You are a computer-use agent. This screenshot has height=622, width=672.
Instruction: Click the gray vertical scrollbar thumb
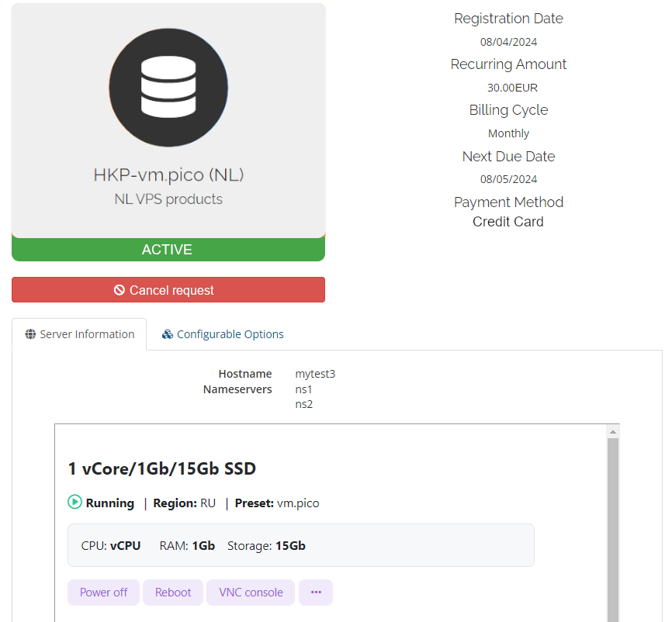pyautogui.click(x=613, y=527)
